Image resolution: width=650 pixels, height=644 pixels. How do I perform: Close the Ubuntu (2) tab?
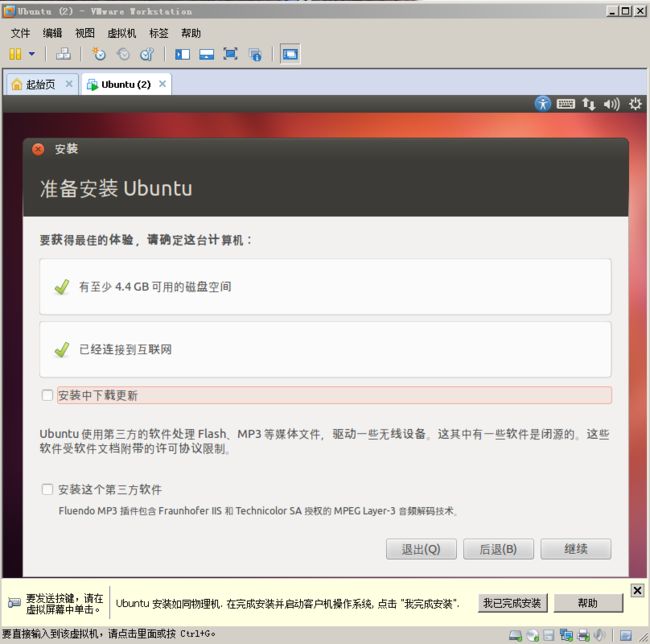(162, 84)
